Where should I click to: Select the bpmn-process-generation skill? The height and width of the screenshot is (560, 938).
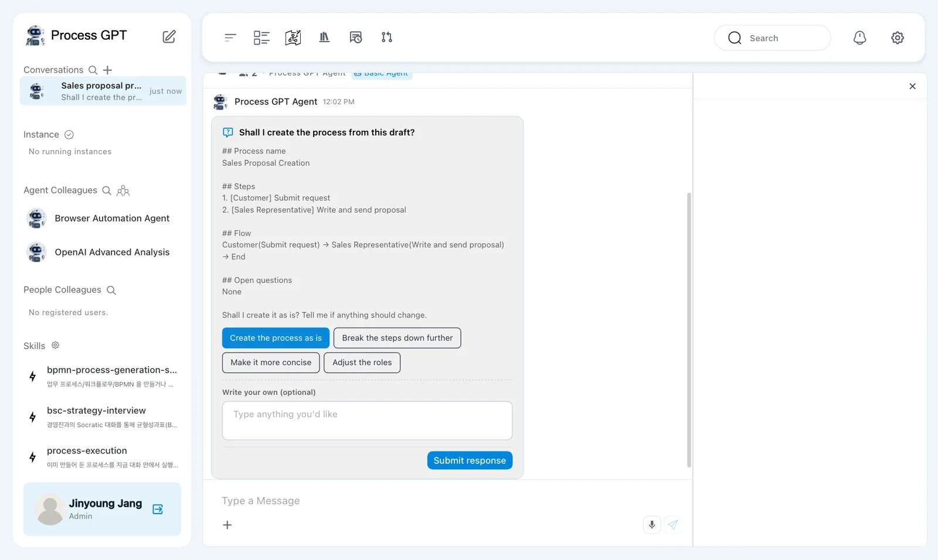[103, 376]
